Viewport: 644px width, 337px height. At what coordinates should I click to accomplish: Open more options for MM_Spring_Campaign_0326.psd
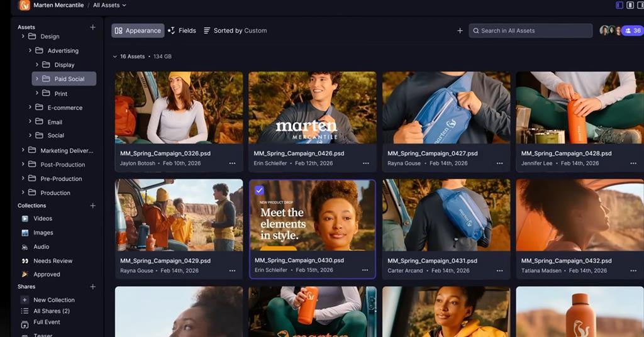232,163
